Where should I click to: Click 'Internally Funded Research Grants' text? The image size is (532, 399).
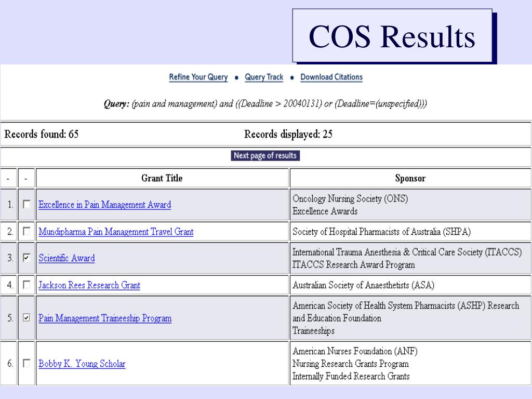coord(351,376)
